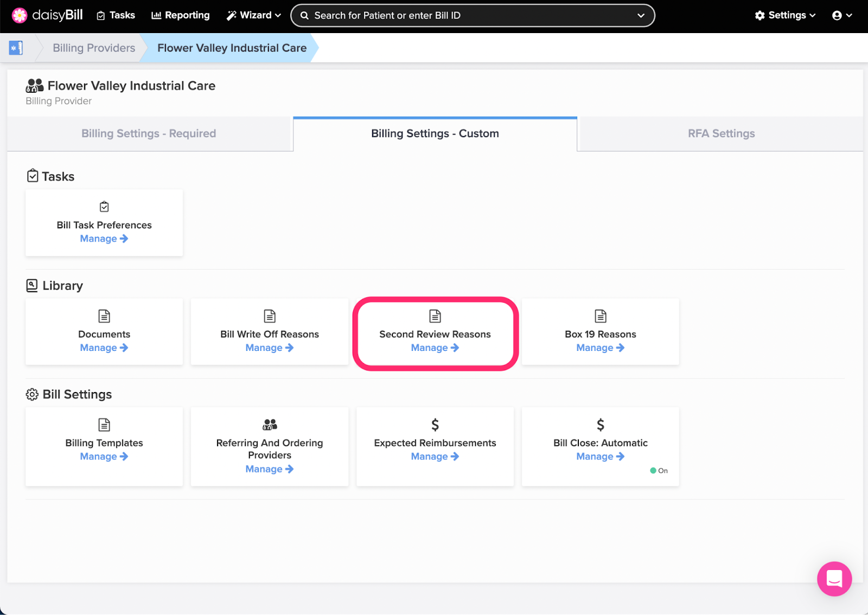Manage Referring And Ordering Providers
Image resolution: width=868 pixels, height=615 pixels.
(270, 469)
